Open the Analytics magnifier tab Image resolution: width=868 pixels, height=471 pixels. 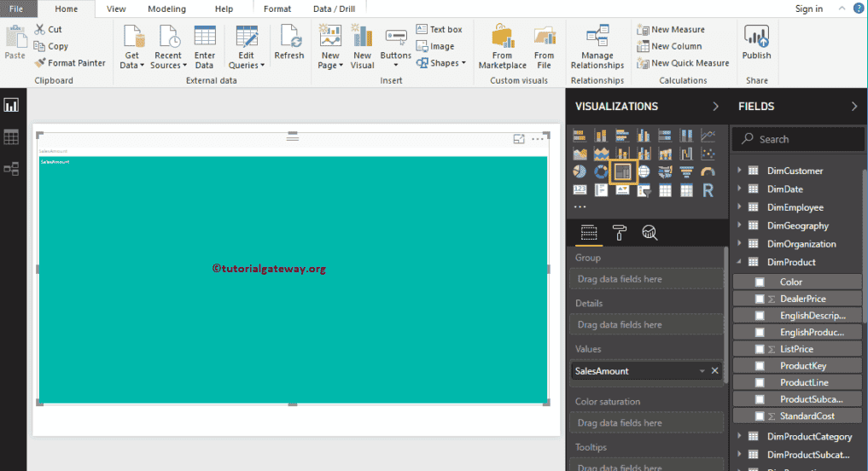coord(650,233)
